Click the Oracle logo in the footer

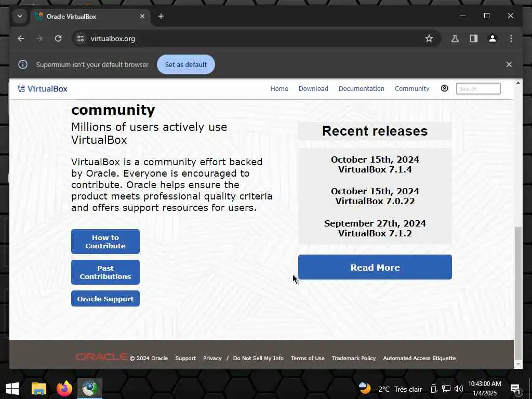click(x=101, y=357)
